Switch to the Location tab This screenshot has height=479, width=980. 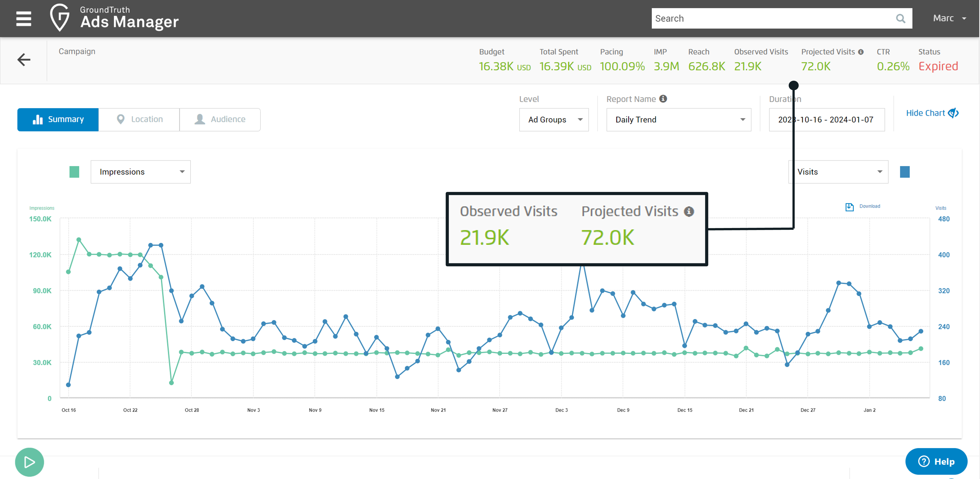point(139,119)
